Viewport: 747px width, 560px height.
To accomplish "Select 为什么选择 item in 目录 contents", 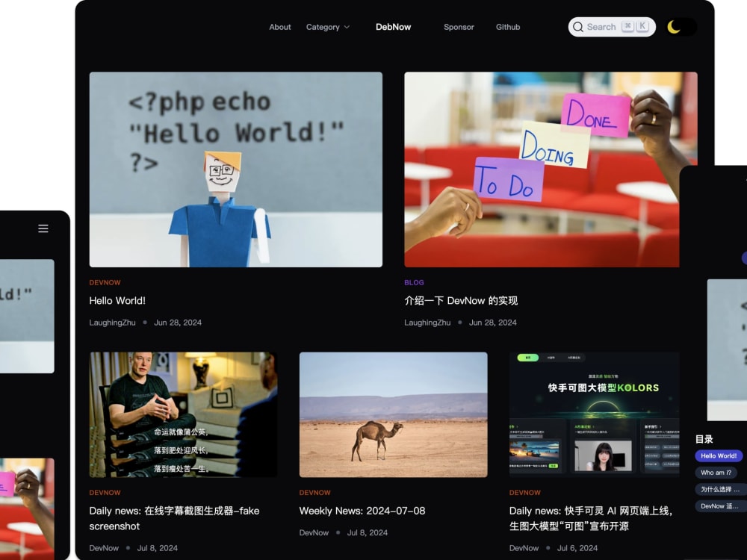I will [720, 489].
